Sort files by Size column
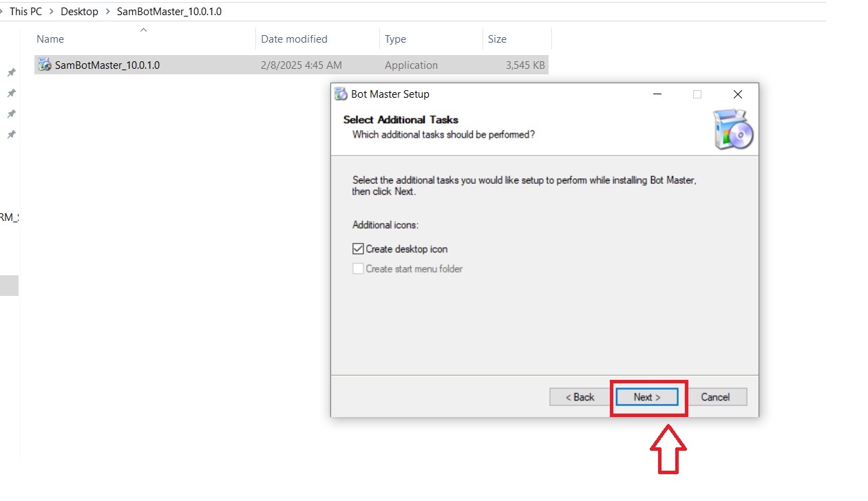The image size is (868, 501). [x=497, y=39]
